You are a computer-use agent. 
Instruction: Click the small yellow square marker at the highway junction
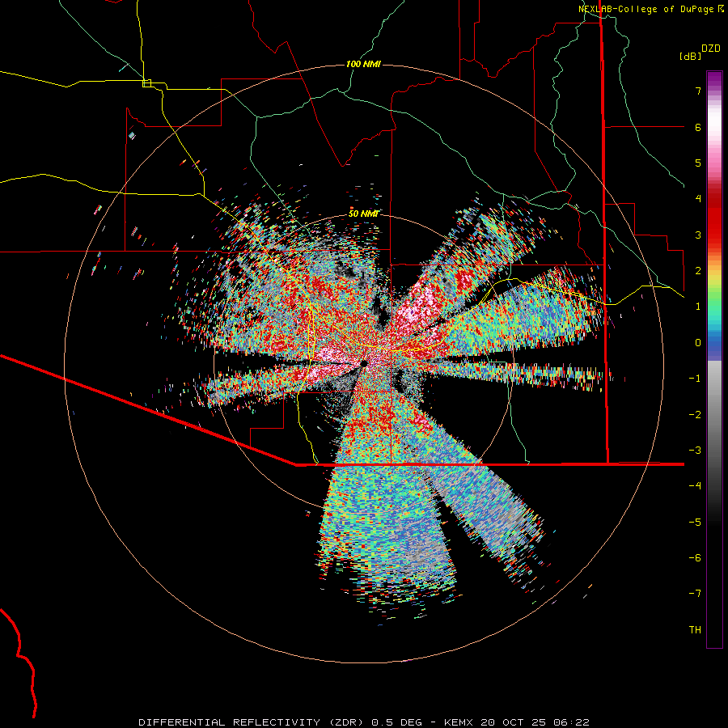pos(146,83)
